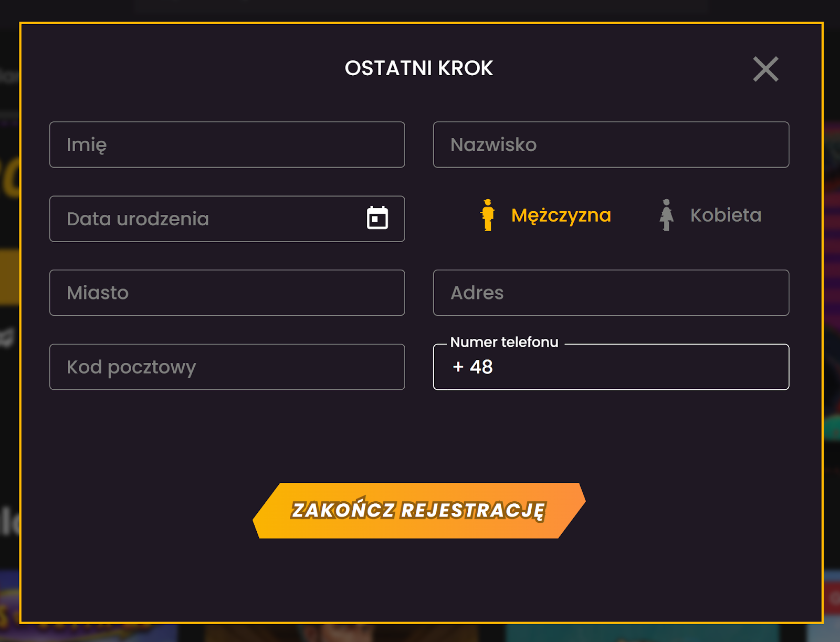Click into the Adres field

coord(611,293)
